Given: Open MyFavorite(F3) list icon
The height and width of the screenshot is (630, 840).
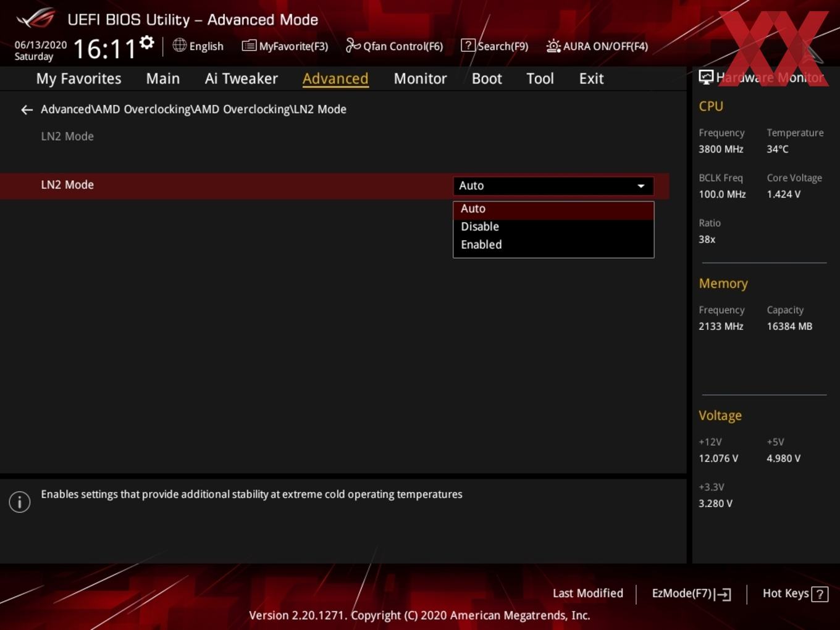Looking at the screenshot, I should (249, 46).
